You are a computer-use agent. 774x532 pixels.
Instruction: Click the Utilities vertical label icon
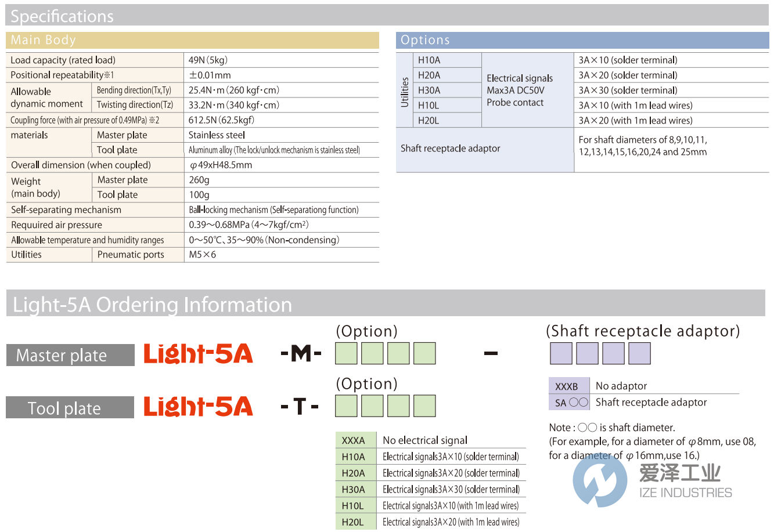[x=405, y=90]
